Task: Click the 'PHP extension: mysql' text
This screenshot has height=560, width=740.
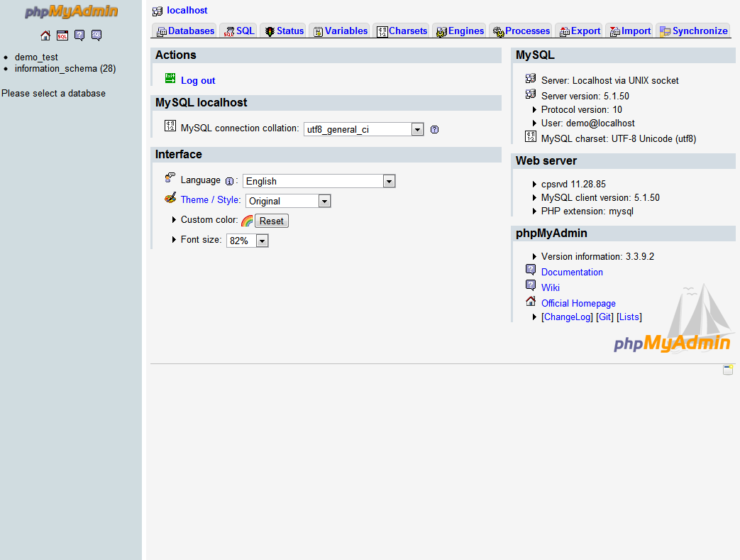Action: 587,211
